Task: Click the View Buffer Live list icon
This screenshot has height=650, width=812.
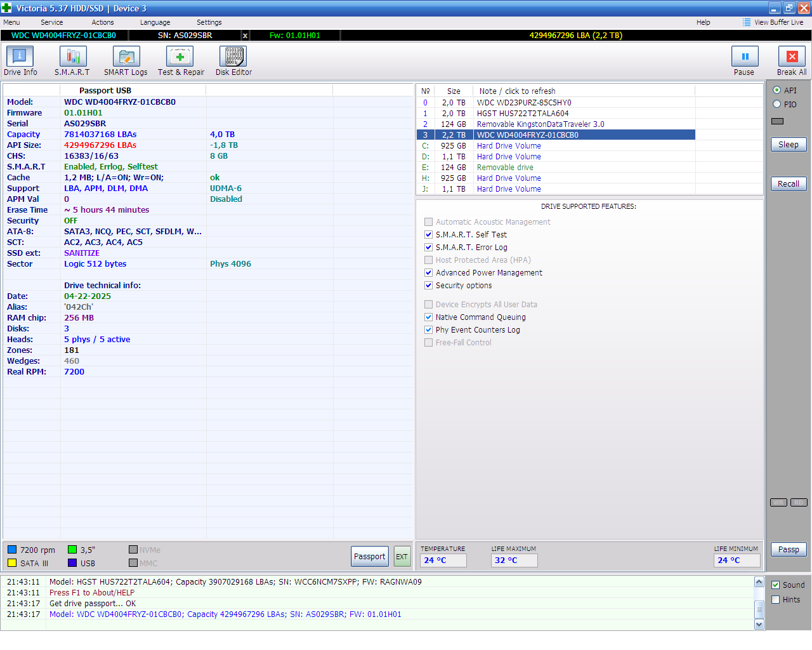Action: click(x=747, y=22)
